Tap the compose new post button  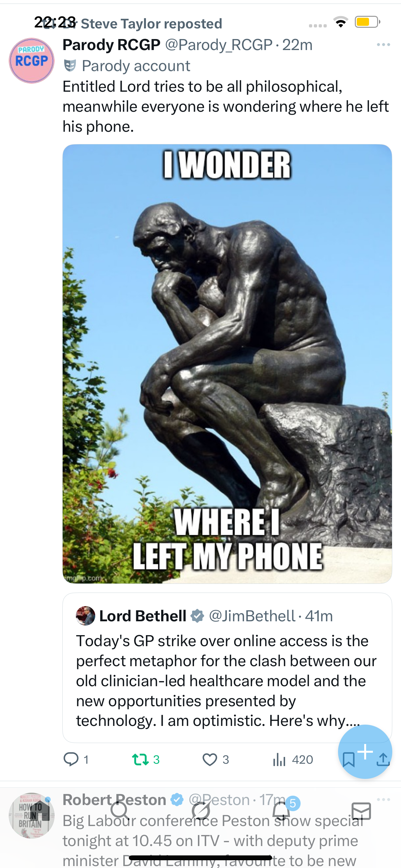[365, 751]
